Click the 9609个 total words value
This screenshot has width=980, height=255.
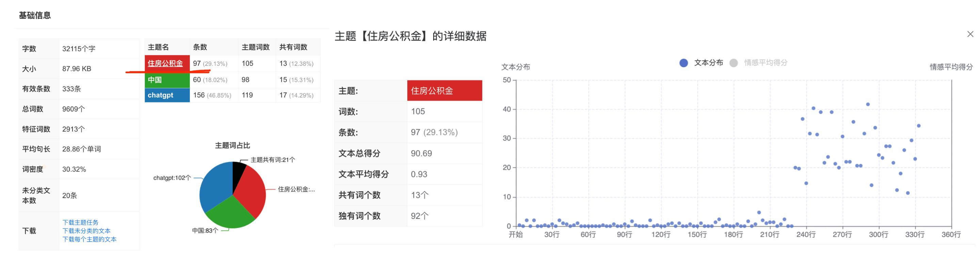(73, 109)
